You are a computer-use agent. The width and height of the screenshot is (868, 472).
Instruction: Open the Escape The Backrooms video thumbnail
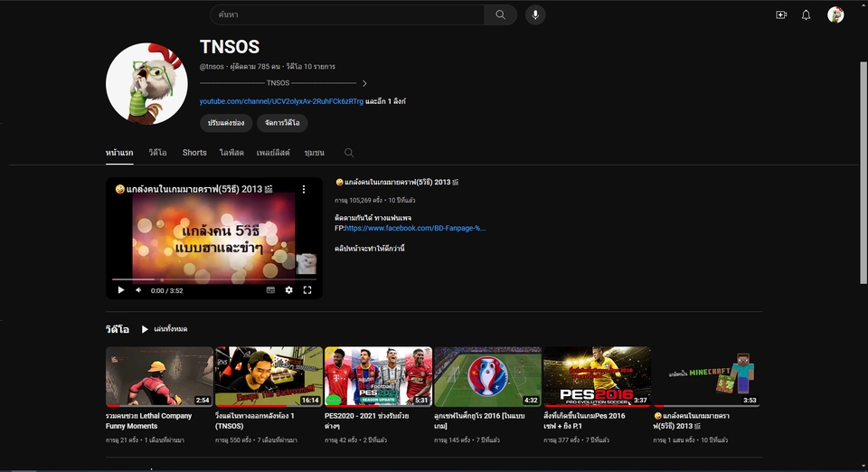pos(269,377)
